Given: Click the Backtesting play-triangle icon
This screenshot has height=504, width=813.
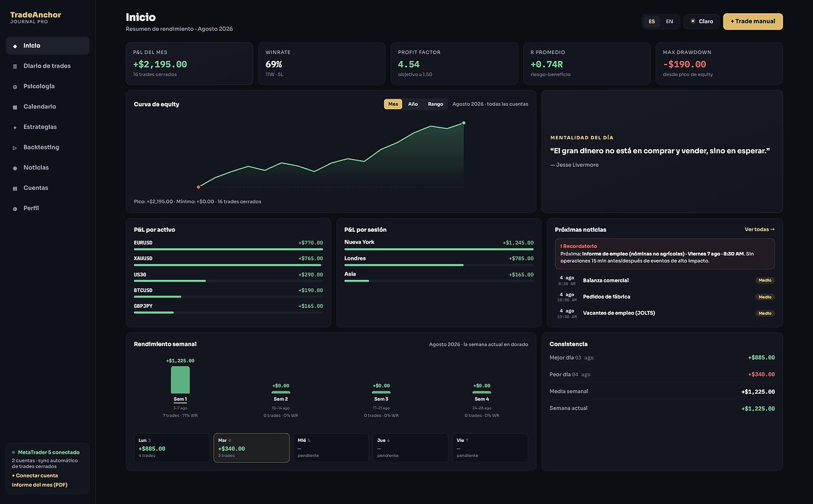Looking at the screenshot, I should point(15,148).
